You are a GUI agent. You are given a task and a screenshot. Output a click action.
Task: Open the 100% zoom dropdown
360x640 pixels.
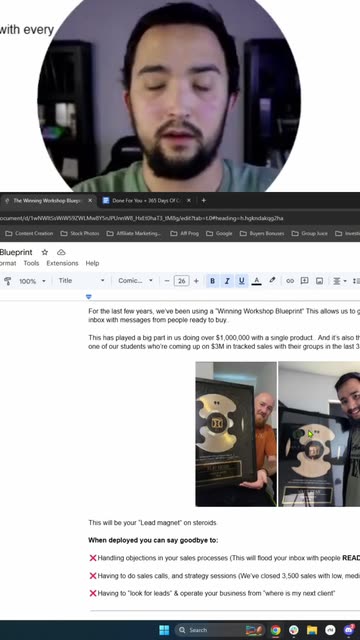click(x=32, y=281)
